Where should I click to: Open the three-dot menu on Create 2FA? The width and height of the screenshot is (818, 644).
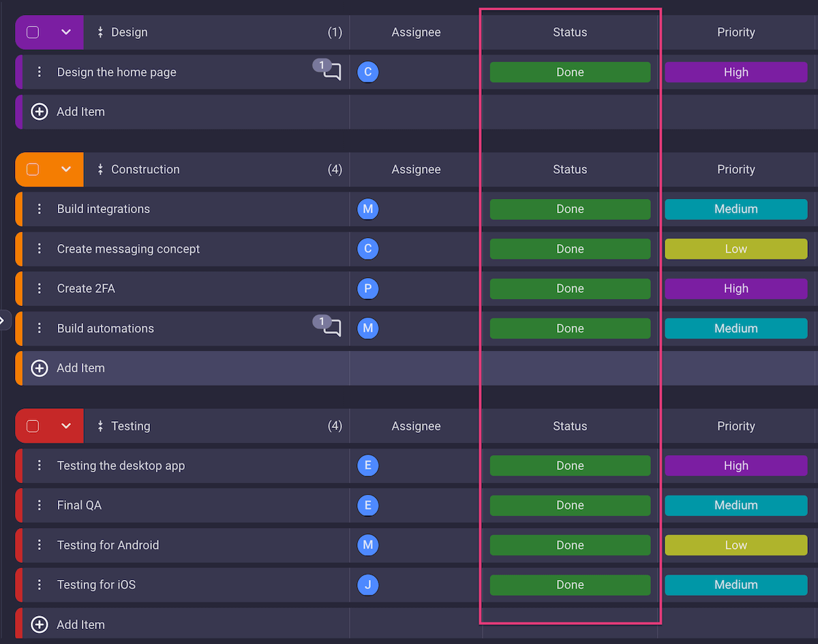point(39,288)
